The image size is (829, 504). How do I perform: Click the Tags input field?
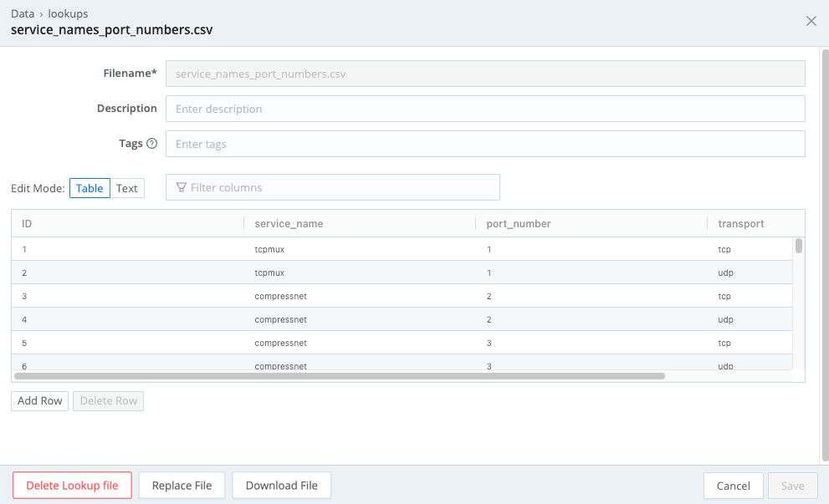(x=485, y=144)
